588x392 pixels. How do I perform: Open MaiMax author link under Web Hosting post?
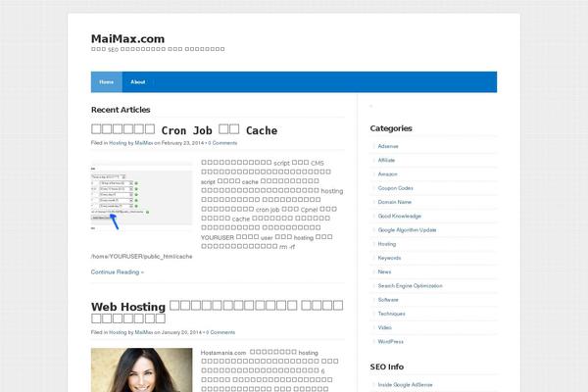click(144, 332)
